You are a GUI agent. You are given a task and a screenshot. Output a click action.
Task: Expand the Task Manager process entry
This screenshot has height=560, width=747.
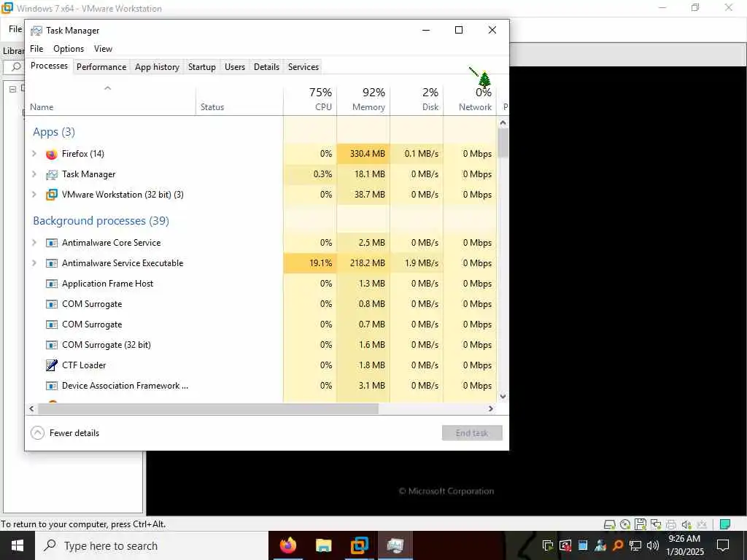pyautogui.click(x=34, y=174)
